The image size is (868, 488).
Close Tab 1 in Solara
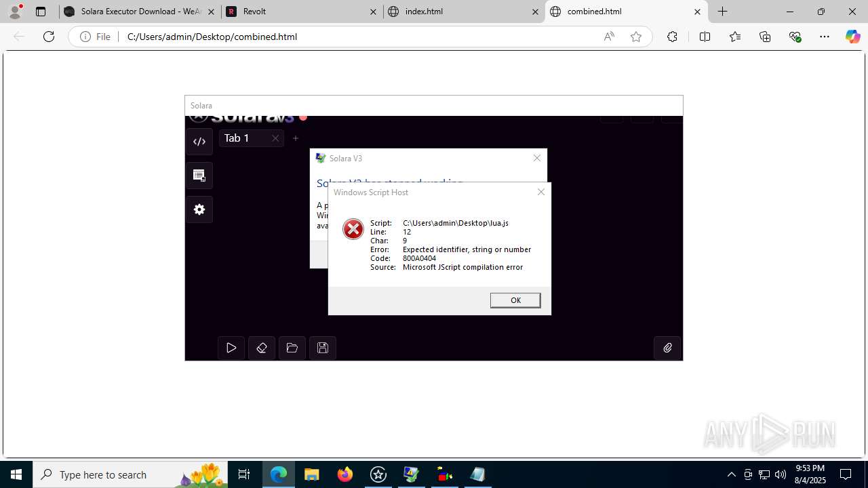coord(275,138)
